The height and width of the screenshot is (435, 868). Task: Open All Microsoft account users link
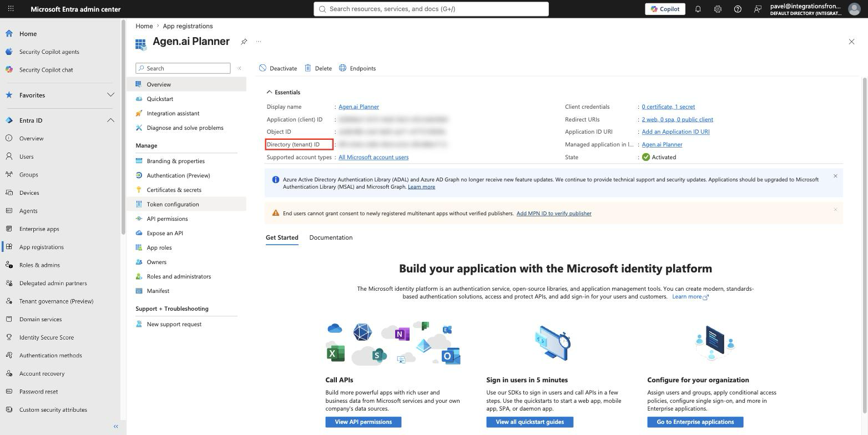[374, 157]
